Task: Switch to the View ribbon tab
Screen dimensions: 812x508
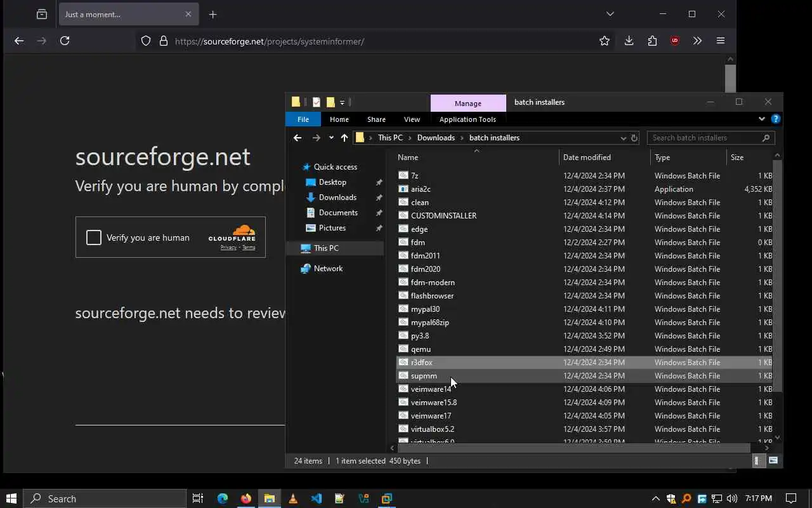Action: pos(412,119)
